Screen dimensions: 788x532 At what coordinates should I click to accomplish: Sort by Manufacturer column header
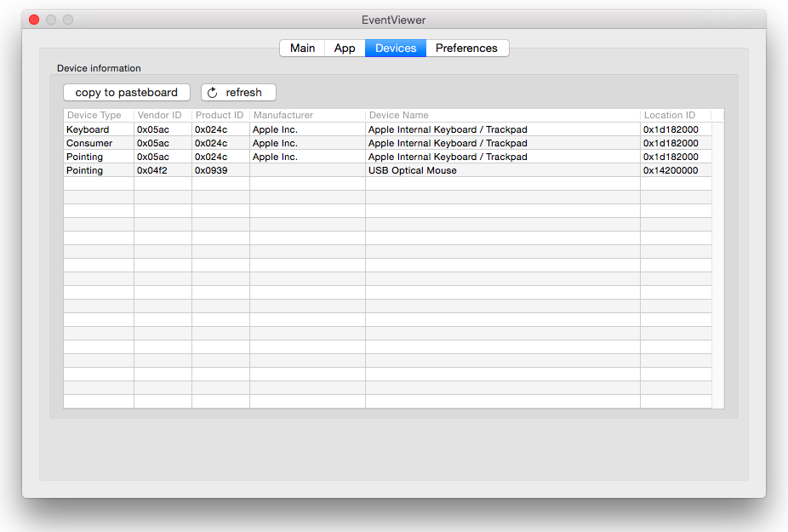click(307, 115)
